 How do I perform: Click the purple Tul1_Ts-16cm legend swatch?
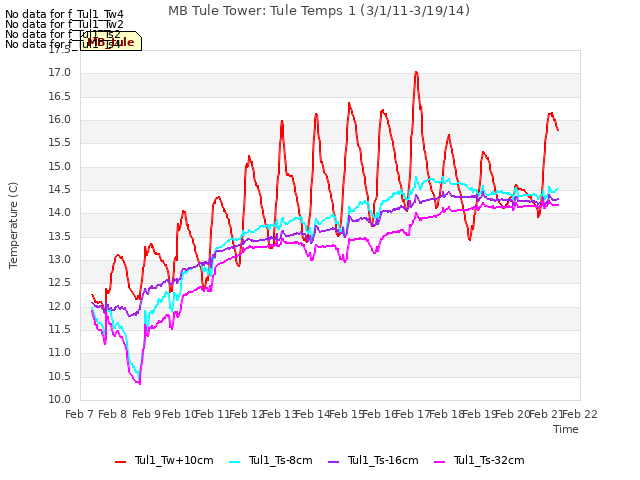pyautogui.click(x=333, y=462)
